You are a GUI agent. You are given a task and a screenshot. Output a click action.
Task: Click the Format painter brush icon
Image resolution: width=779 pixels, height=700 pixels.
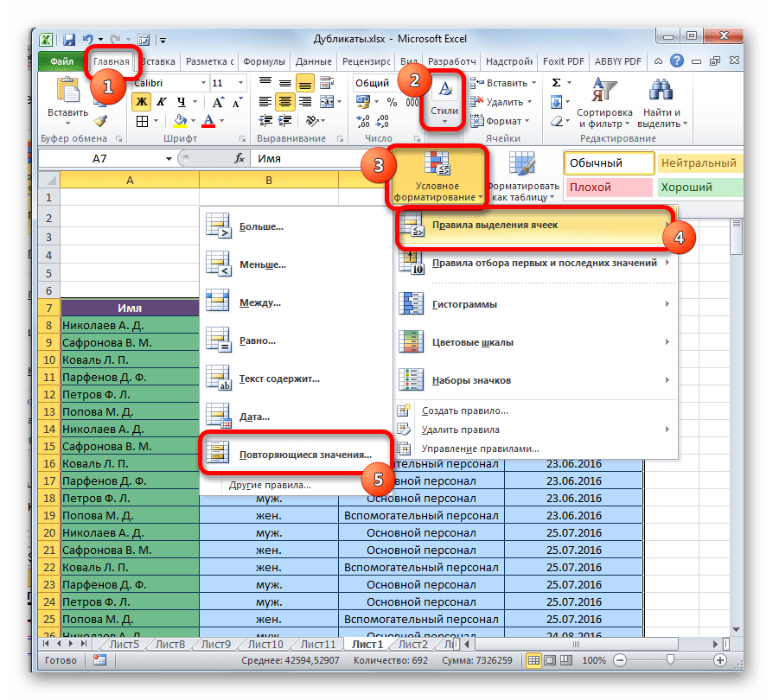(x=101, y=121)
